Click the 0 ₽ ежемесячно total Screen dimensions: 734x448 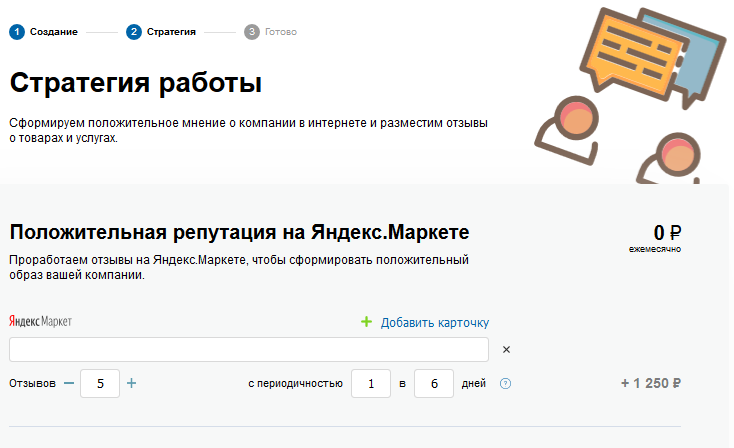click(655, 239)
